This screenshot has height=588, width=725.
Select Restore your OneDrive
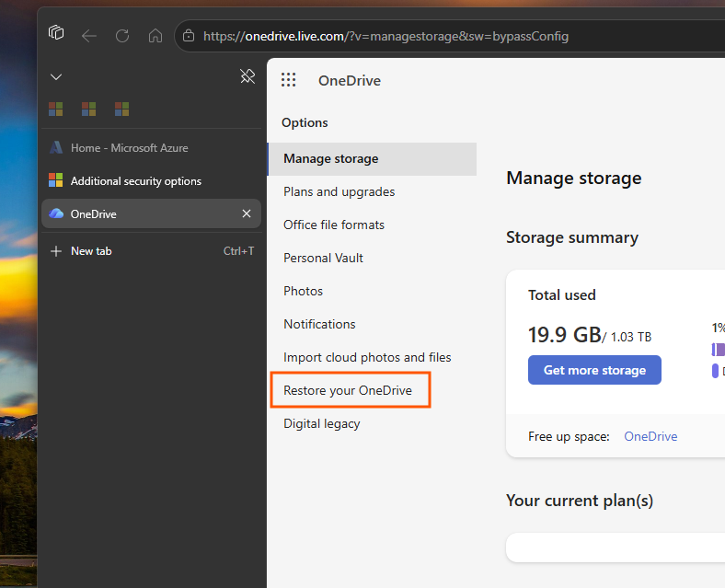coord(348,390)
